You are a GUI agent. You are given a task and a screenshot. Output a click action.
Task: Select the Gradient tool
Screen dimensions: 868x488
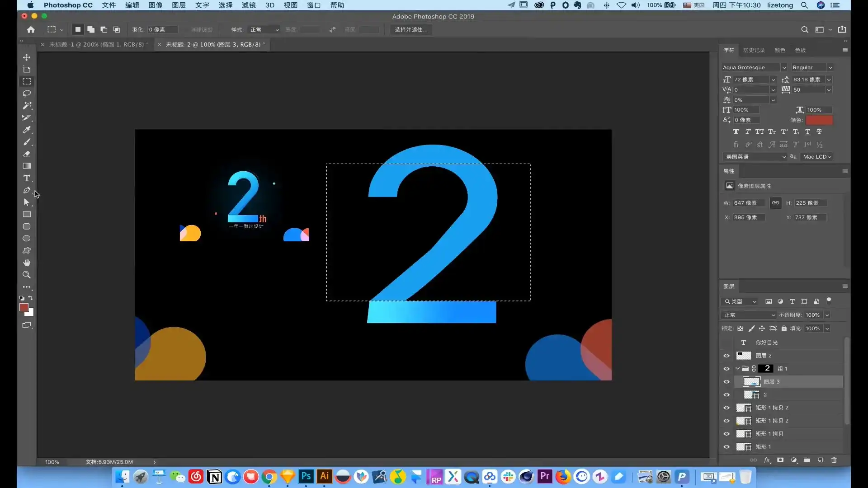click(27, 166)
